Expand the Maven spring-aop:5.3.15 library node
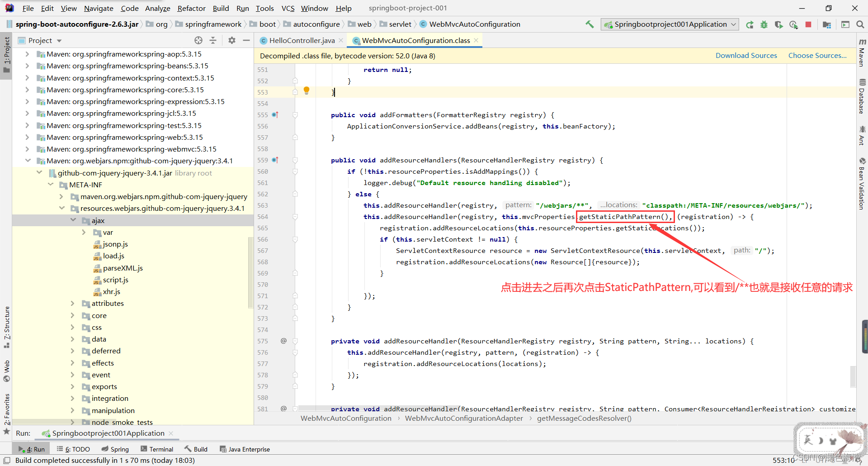This screenshot has height=466, width=868. (27, 54)
